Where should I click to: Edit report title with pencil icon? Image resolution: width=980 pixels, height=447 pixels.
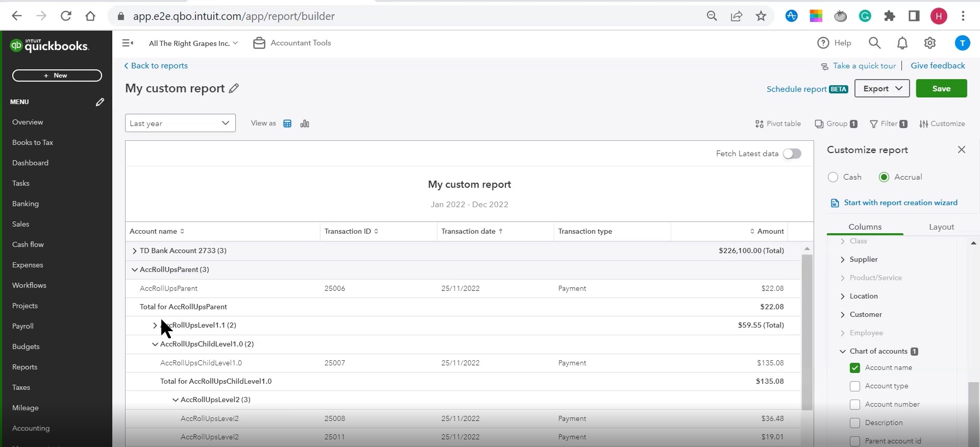pyautogui.click(x=234, y=88)
